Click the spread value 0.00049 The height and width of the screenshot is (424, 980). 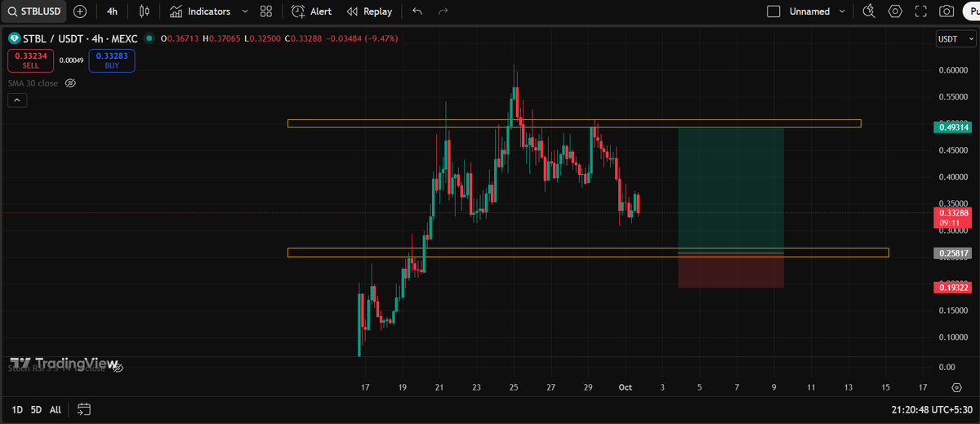(x=70, y=60)
